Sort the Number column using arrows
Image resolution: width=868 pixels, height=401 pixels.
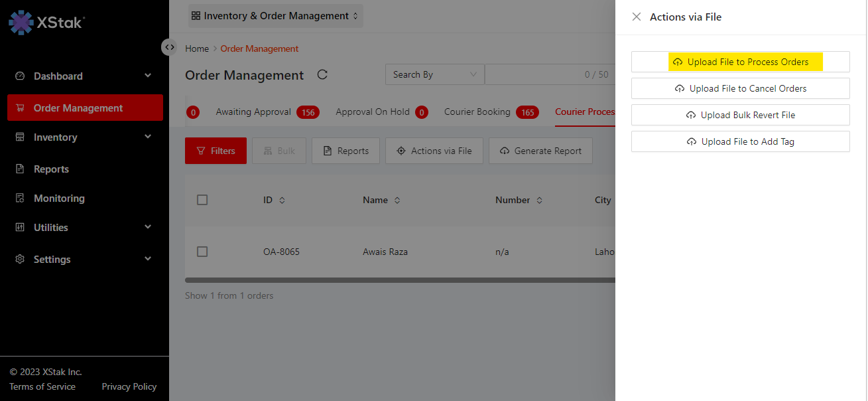coord(539,200)
